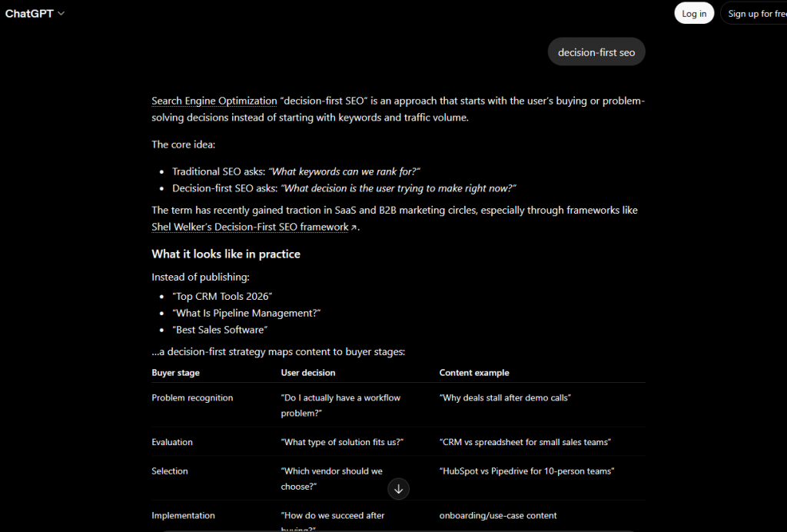The width and height of the screenshot is (787, 532).
Task: Select the 'Evaluation' row label
Action: 172,442
